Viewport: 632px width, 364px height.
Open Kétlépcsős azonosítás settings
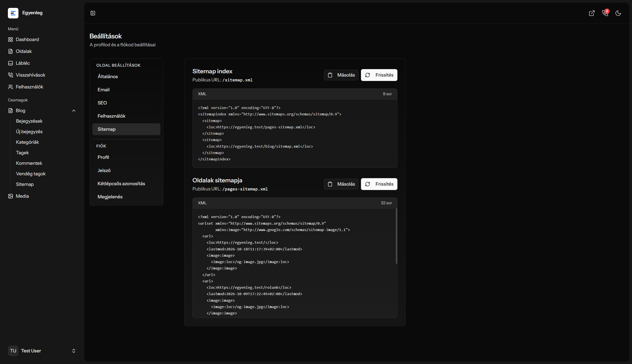pyautogui.click(x=126, y=183)
